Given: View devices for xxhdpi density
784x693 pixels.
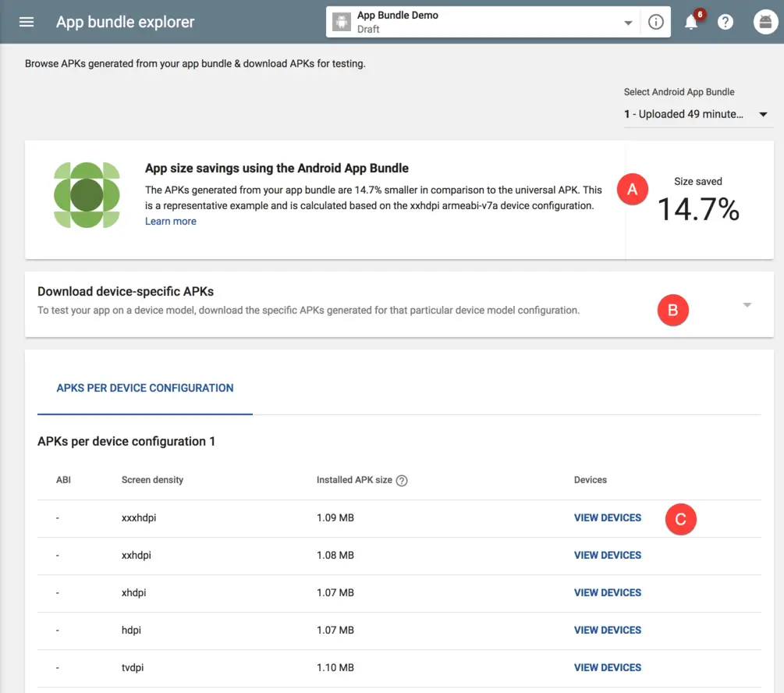Looking at the screenshot, I should point(607,556).
